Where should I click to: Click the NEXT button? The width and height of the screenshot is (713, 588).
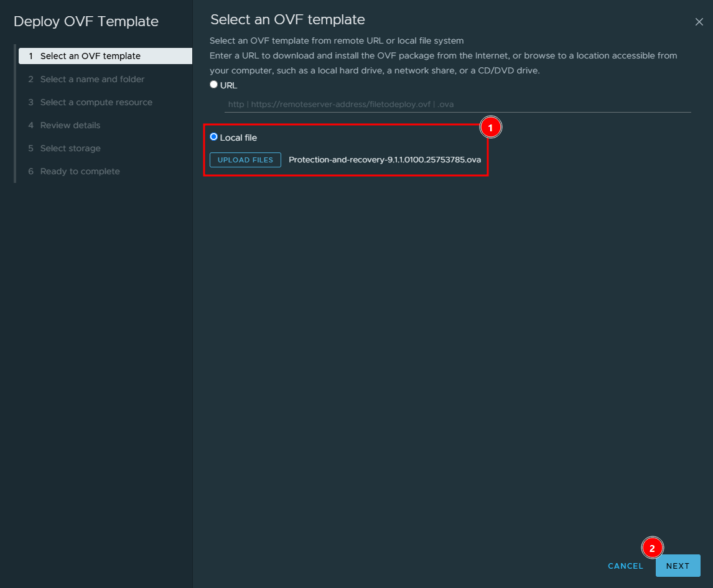click(x=678, y=566)
